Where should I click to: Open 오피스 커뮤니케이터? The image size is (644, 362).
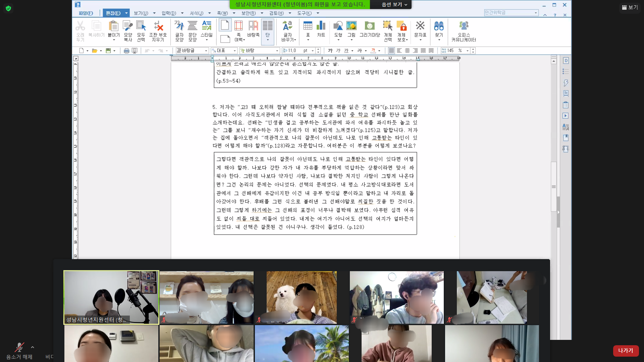click(x=464, y=31)
